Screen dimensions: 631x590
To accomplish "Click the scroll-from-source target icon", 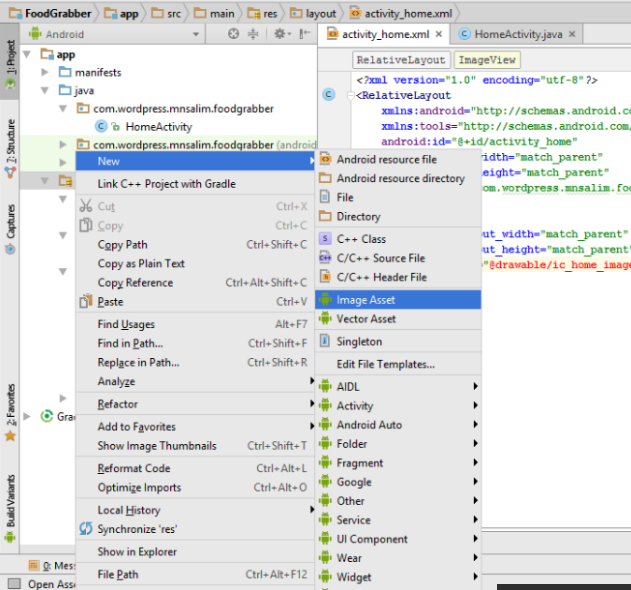I will pos(233,34).
